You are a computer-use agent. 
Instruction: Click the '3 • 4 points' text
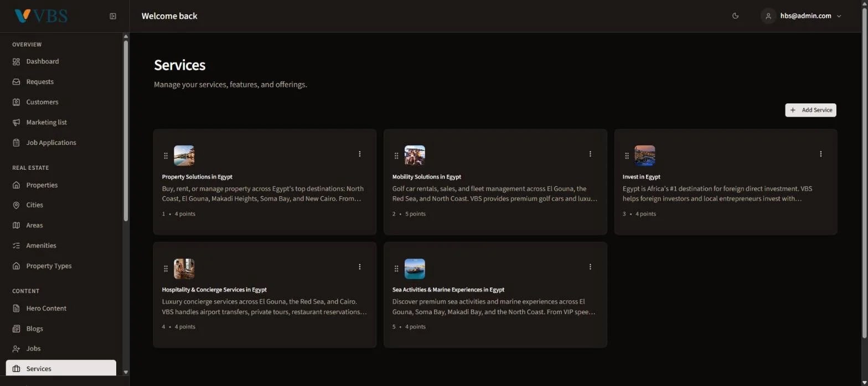coord(639,214)
